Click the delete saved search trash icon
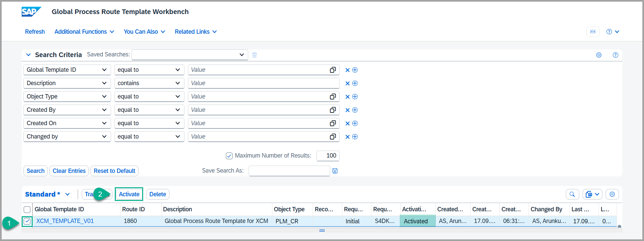Image resolution: width=644 pixels, height=241 pixels. pos(254,55)
